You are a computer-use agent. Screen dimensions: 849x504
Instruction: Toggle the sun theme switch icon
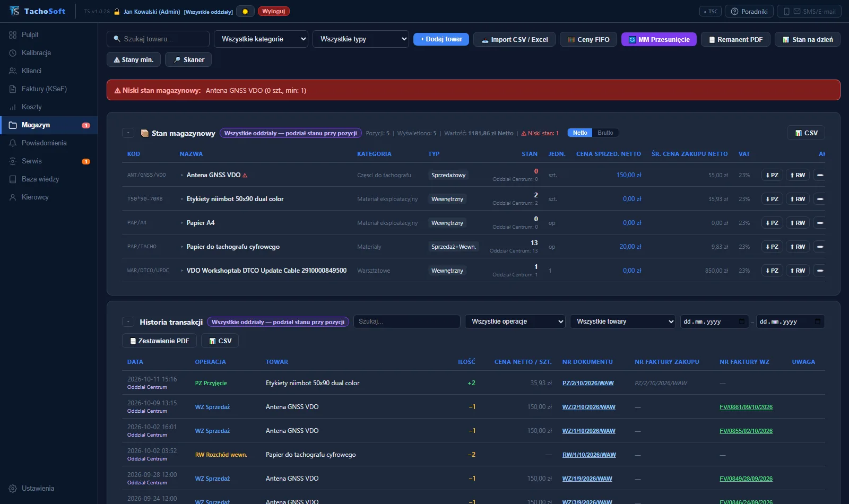(245, 11)
